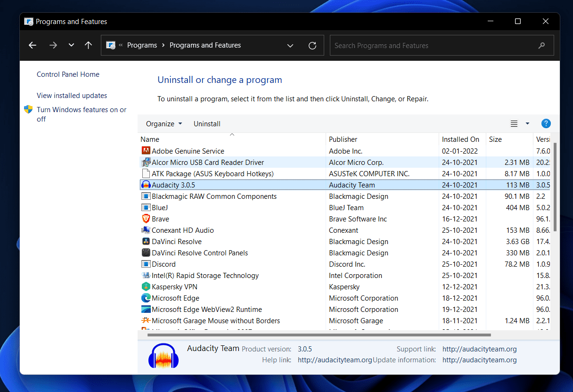Expand the view options dropdown arrow
This screenshot has width=573, height=392.
[527, 123]
